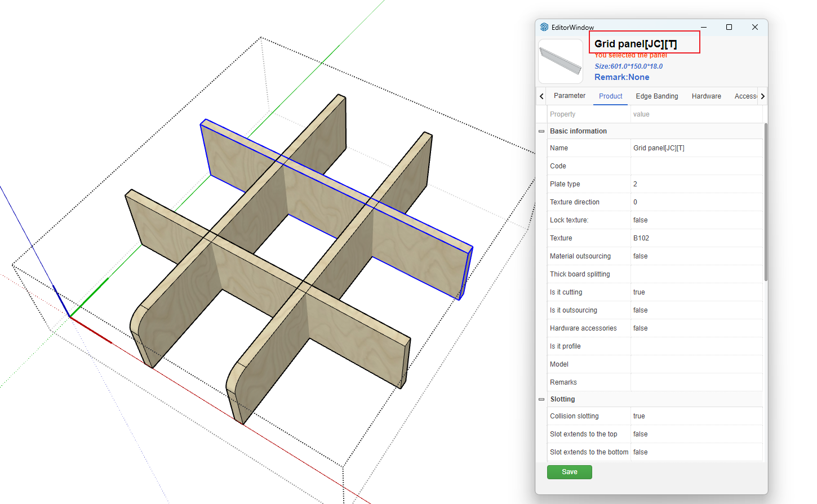Minimize the EditorWindow dialog

tap(704, 27)
